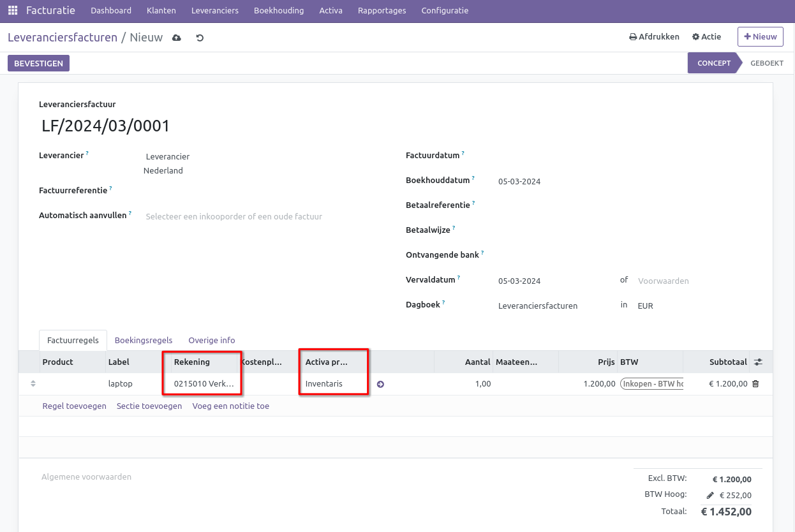
Task: Click the Bevestigen button
Action: point(38,63)
